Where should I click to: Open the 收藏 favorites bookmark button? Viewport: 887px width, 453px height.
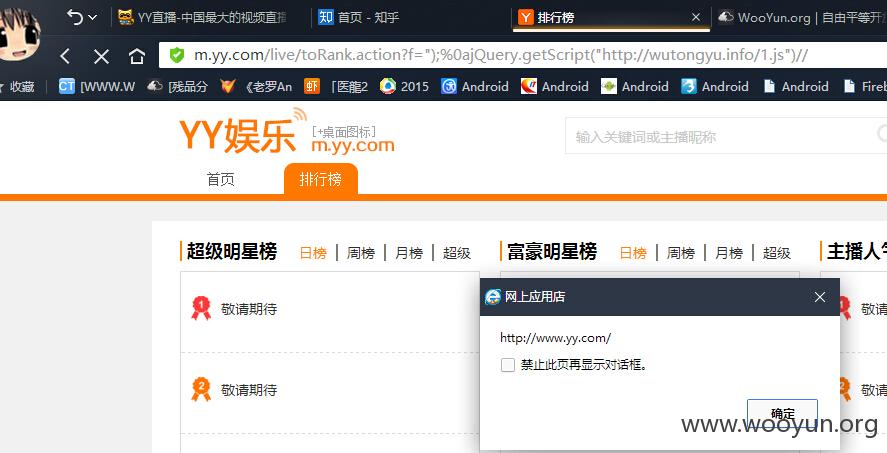[x=18, y=87]
